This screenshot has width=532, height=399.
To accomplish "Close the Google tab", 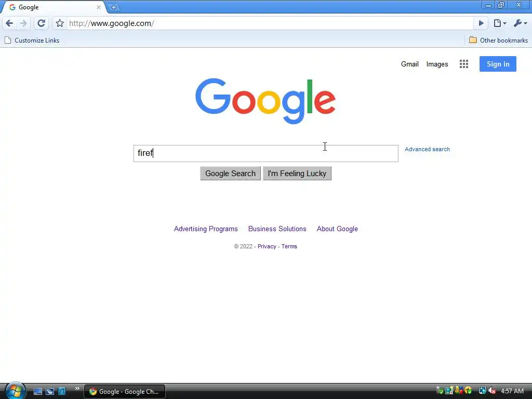I will pos(99,7).
